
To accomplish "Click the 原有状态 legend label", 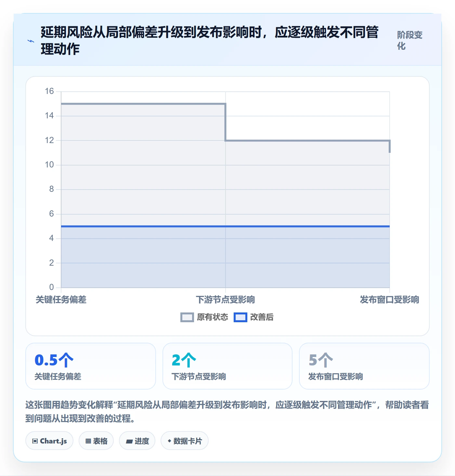I will (213, 317).
